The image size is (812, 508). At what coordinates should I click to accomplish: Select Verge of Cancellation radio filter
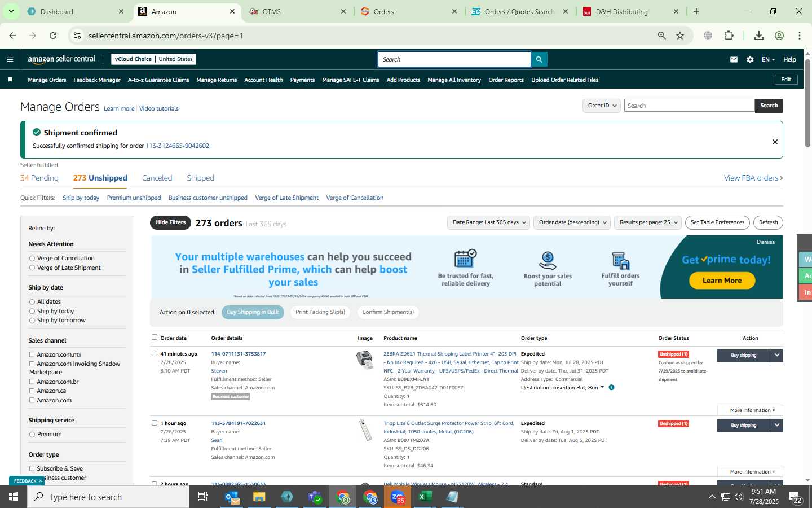click(x=32, y=259)
